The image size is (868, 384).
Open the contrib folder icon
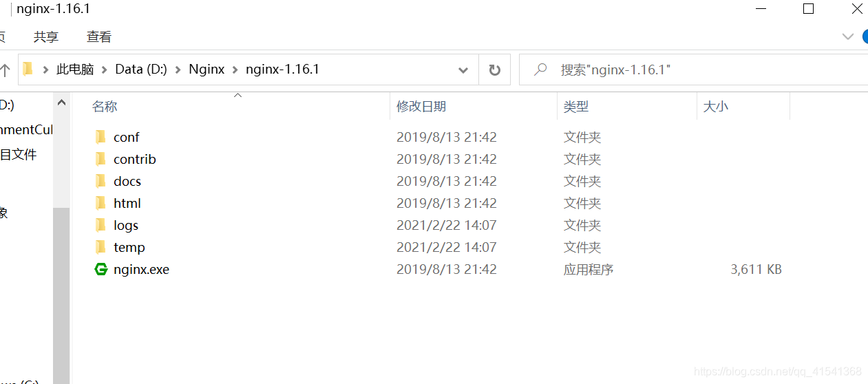click(100, 159)
